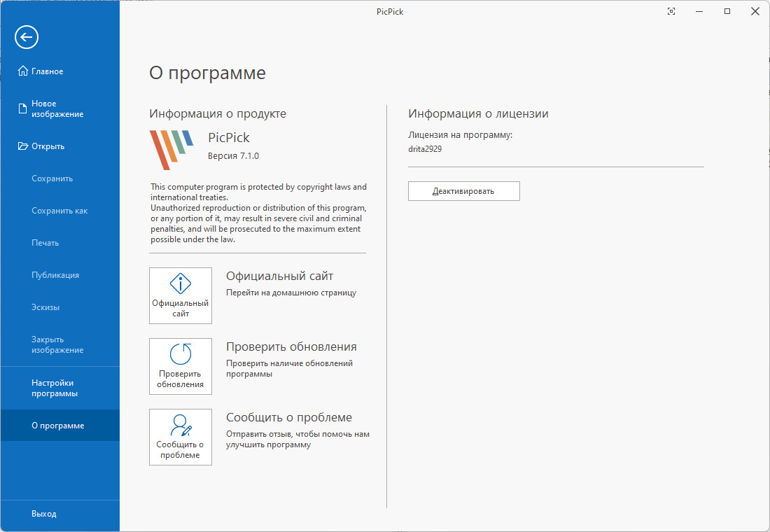The width and height of the screenshot is (770, 532).
Task: Click the Версия 7.1.0 text
Action: [233, 155]
